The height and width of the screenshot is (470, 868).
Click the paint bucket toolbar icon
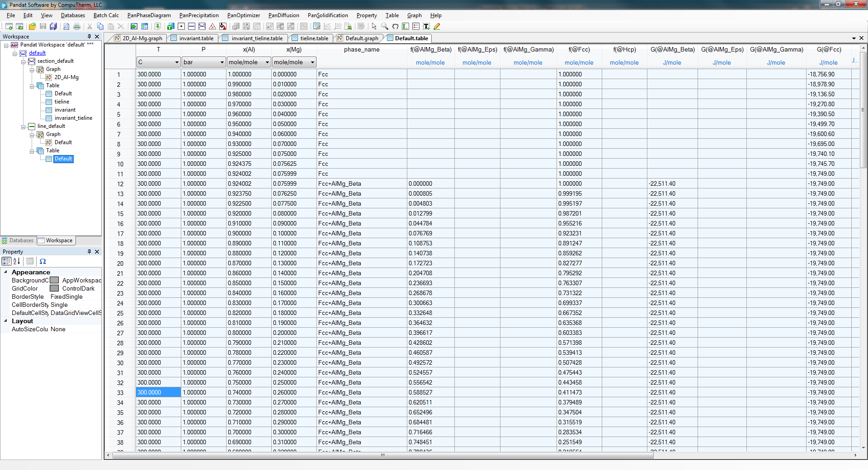223,27
